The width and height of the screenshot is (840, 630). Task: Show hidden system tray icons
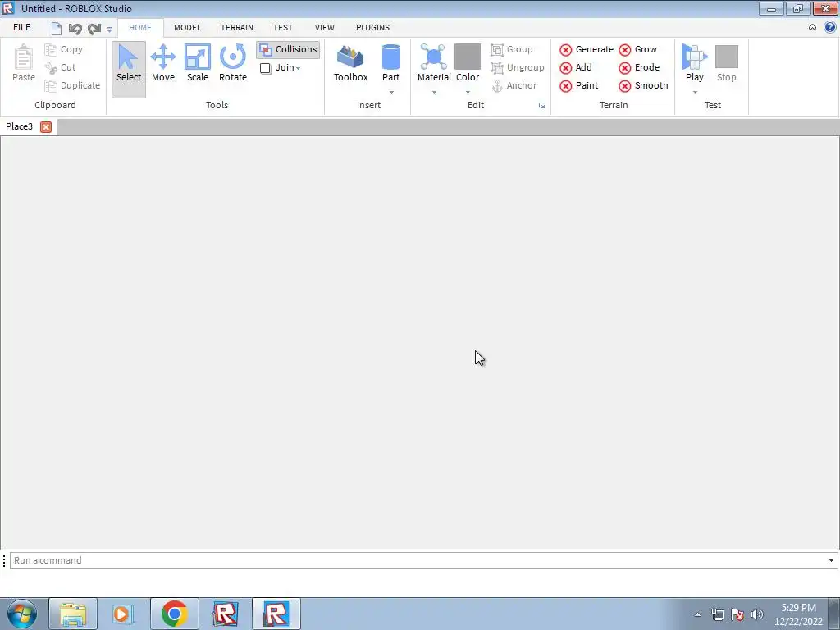[697, 614]
